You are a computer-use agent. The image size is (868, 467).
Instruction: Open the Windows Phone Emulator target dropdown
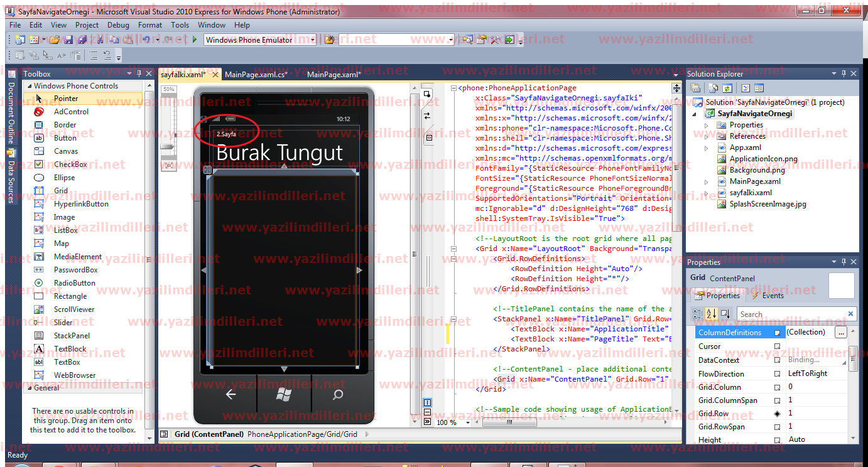[313, 40]
